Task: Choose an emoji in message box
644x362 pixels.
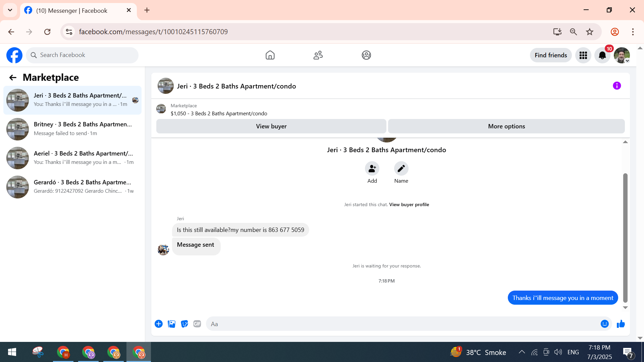Action: click(x=604, y=324)
